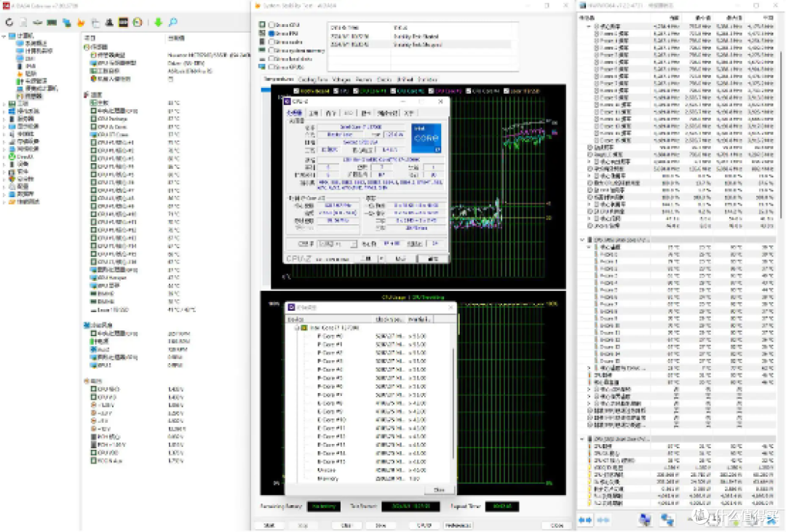Click the HWiNFO blue double-arrow navigation icon
786x532 pixels.
[x=585, y=520]
